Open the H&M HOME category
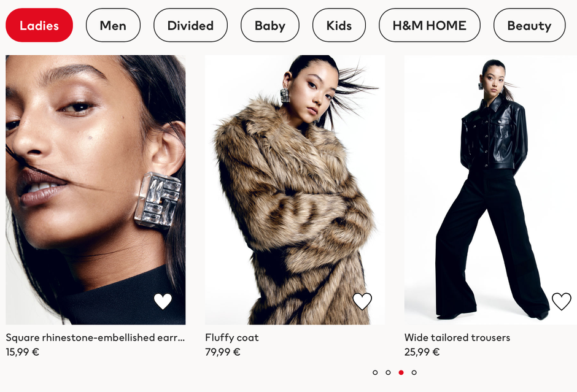 (430, 25)
